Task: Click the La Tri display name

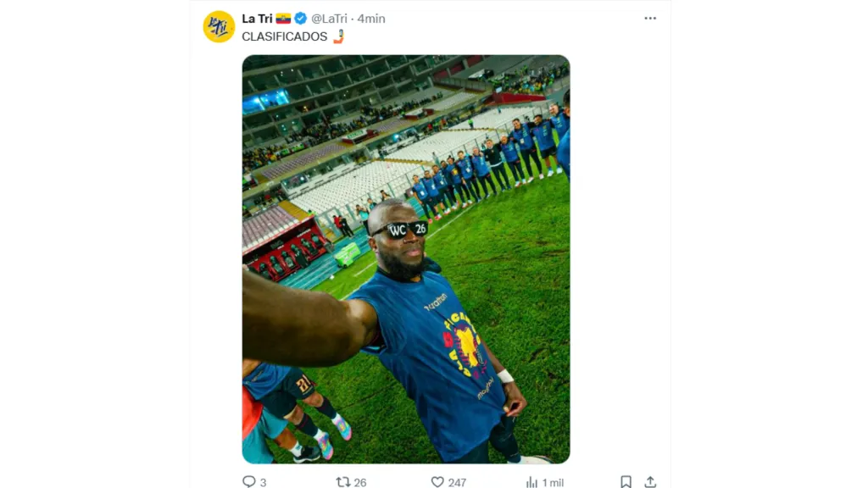Action: coord(257,19)
